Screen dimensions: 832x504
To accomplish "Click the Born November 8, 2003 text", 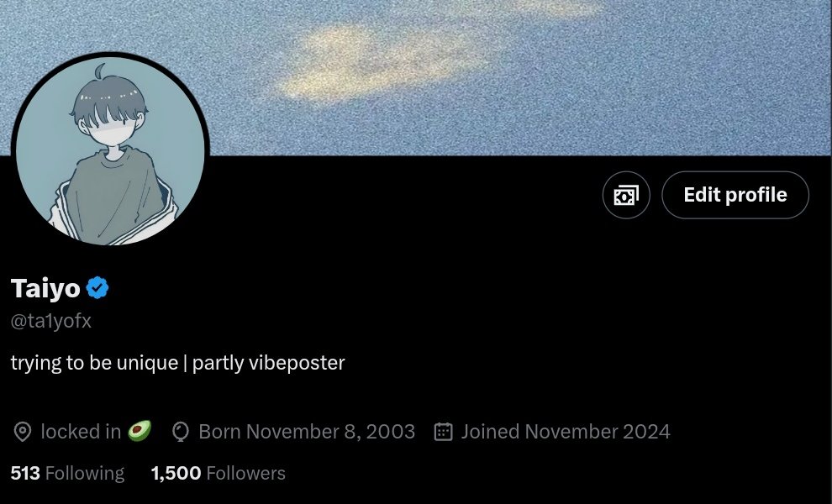I will (x=307, y=432).
